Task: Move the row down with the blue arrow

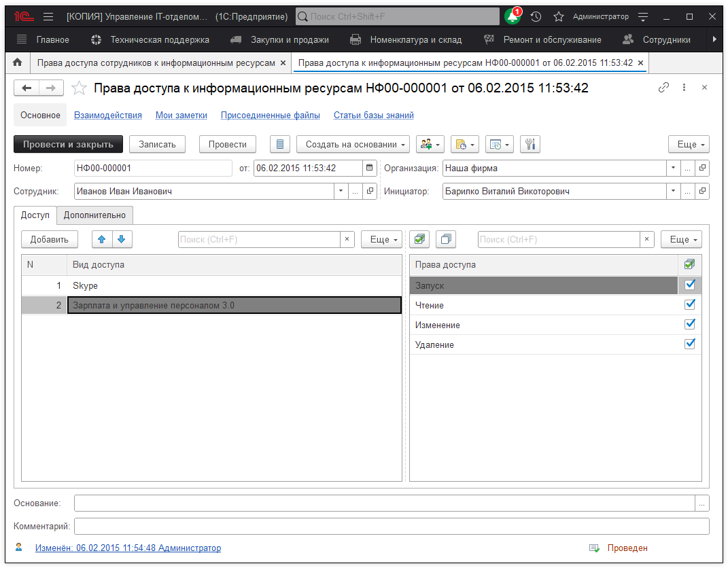Action: point(122,239)
